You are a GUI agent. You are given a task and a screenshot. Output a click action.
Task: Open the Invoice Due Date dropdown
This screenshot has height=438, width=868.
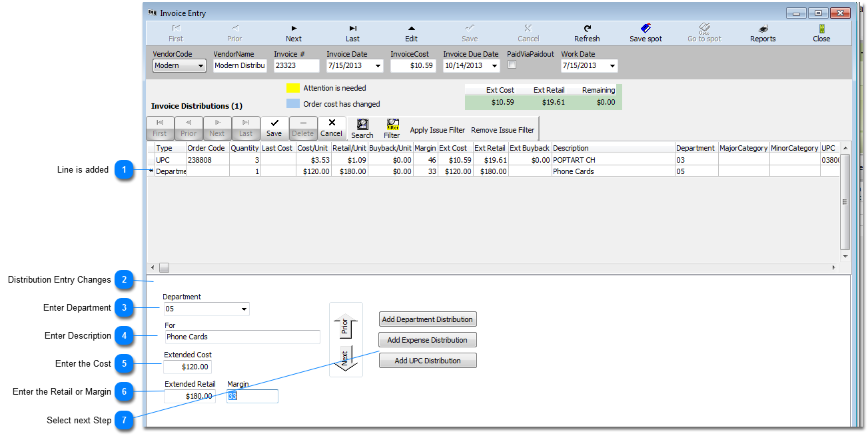coord(494,66)
